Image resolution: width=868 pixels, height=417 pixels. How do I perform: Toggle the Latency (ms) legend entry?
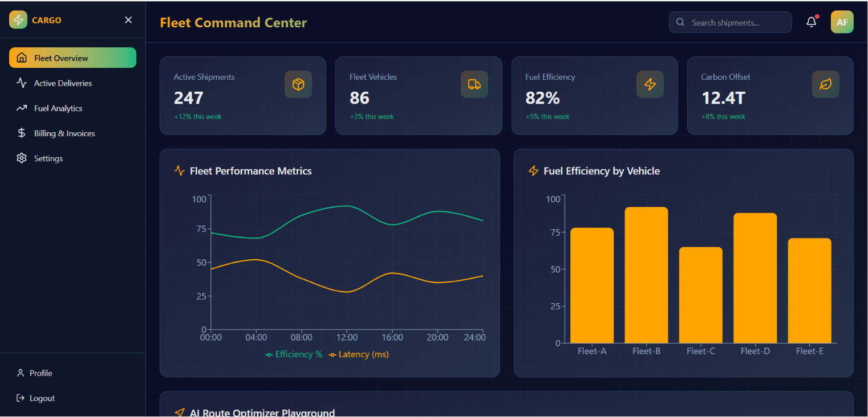(359, 354)
